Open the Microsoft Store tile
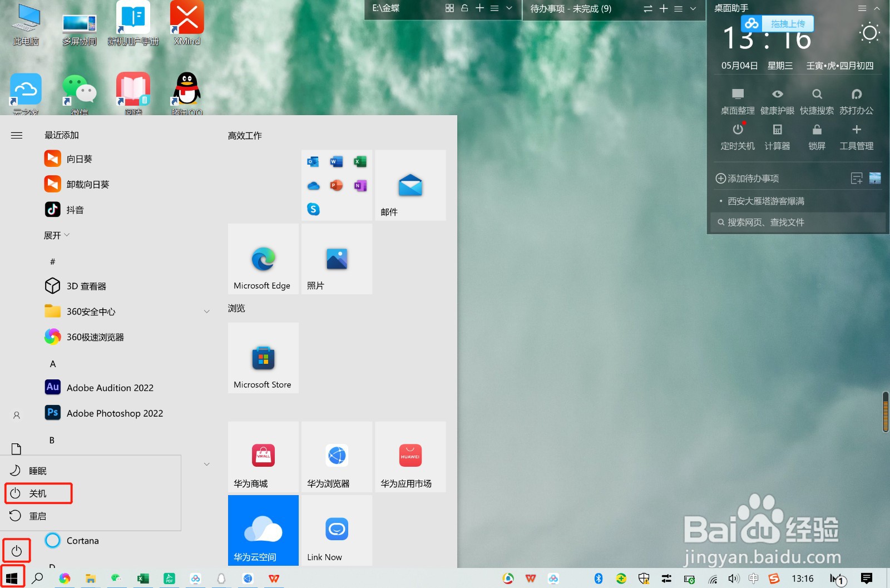 [263, 358]
